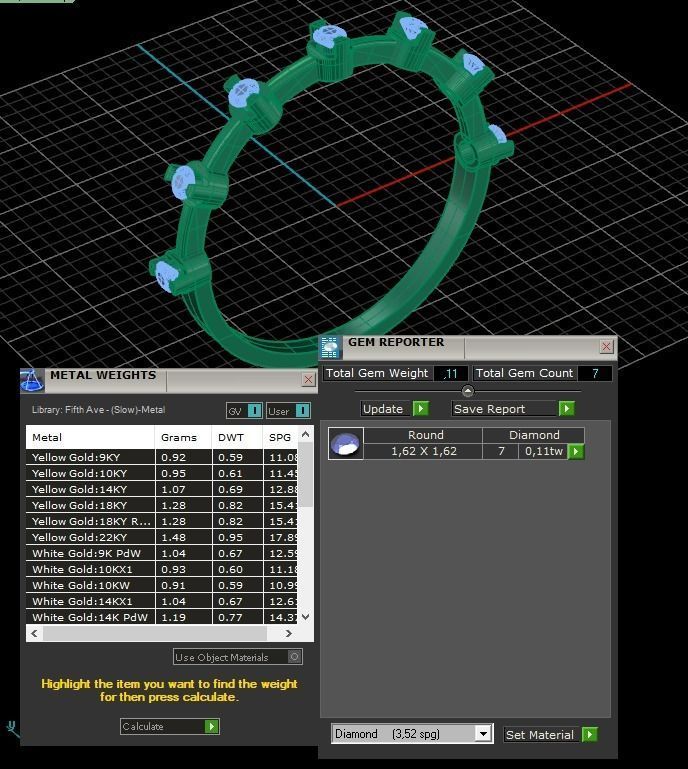Select the White Gold:9K PdW row

[161, 553]
